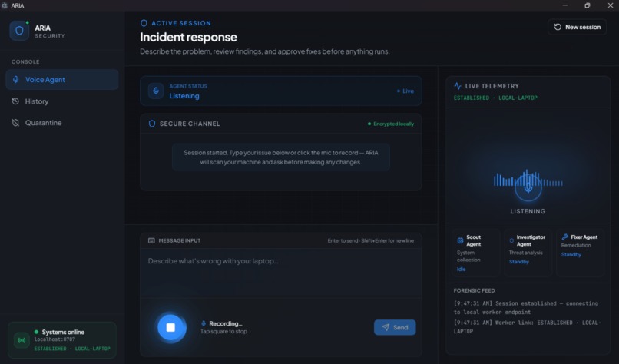The height and width of the screenshot is (364, 619).
Task: Focus the Describe what's wrong message field
Action: [x=281, y=273]
